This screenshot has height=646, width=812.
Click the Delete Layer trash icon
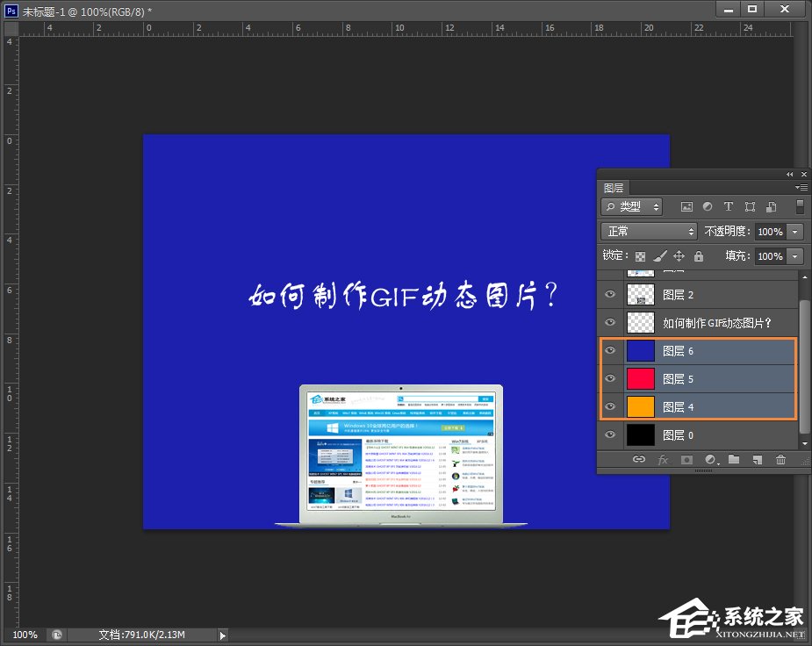[780, 459]
